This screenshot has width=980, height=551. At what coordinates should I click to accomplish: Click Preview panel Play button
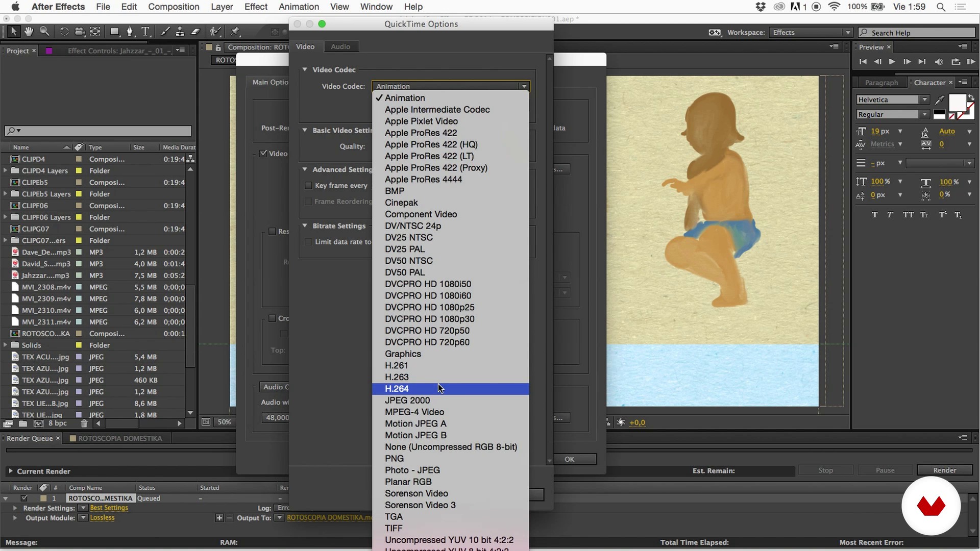click(892, 62)
